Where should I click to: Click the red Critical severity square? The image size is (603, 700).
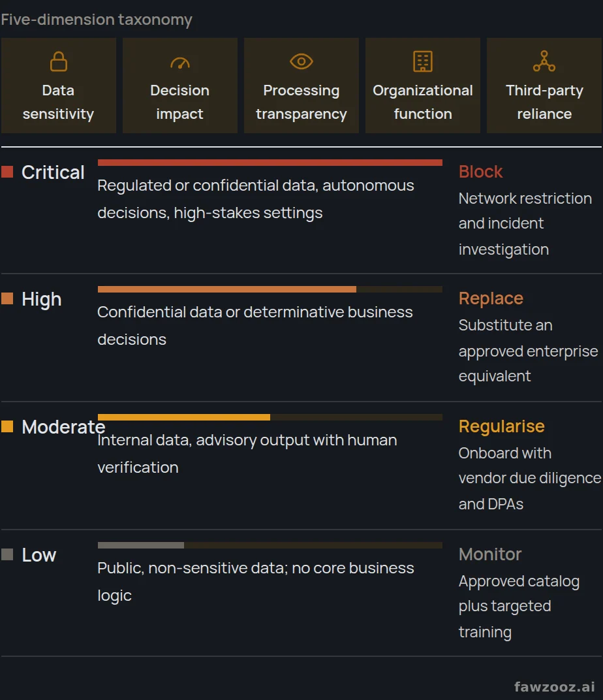[7, 172]
